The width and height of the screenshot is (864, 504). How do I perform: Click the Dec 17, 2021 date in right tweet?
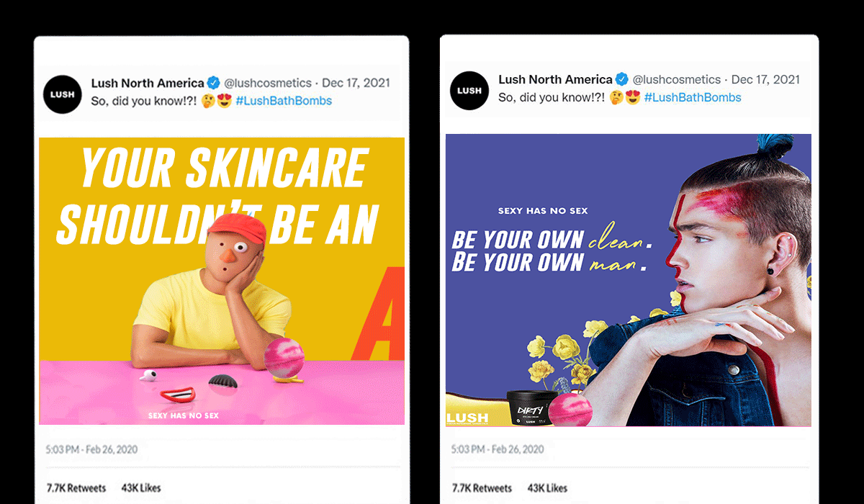(x=765, y=79)
